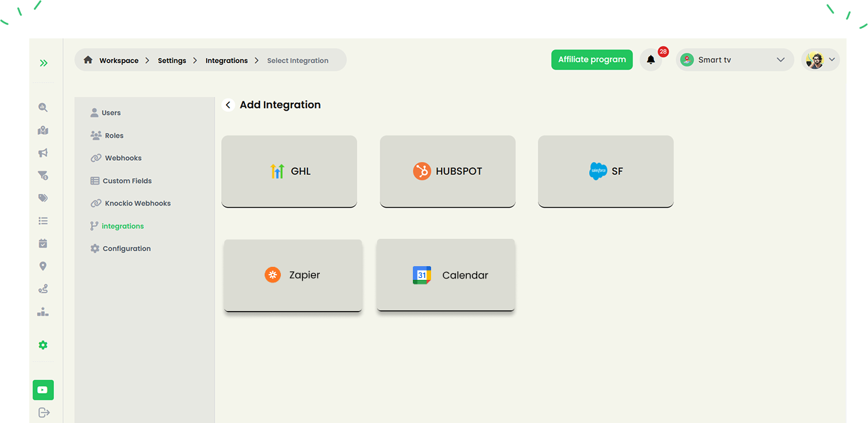This screenshot has height=423, width=868.
Task: Select the GHL integration card
Action: pos(289,171)
